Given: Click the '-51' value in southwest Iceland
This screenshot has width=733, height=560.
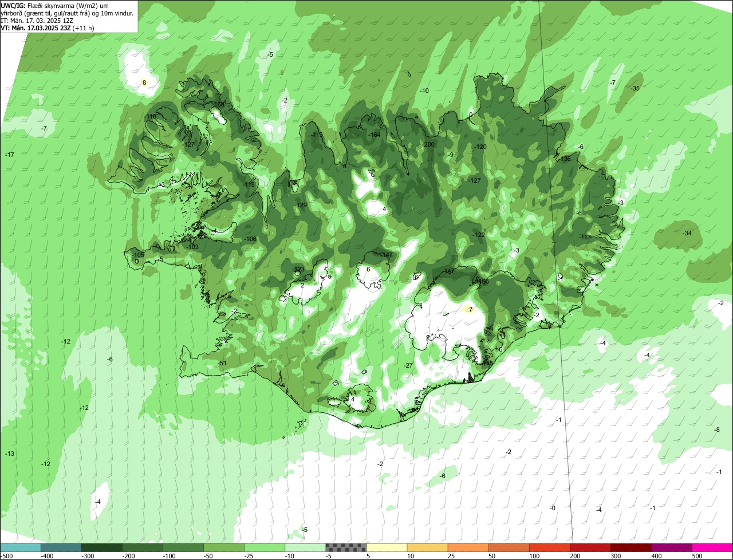Looking at the screenshot, I should [223, 363].
